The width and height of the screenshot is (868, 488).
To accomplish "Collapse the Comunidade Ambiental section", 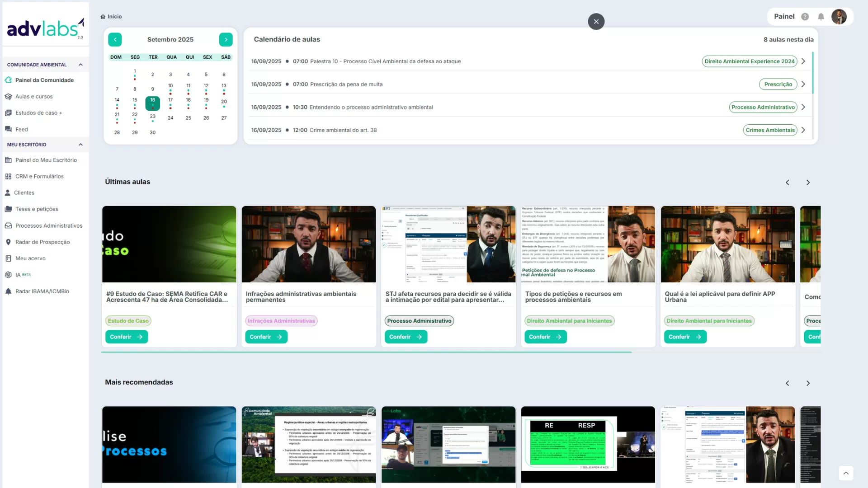I will tap(80, 65).
